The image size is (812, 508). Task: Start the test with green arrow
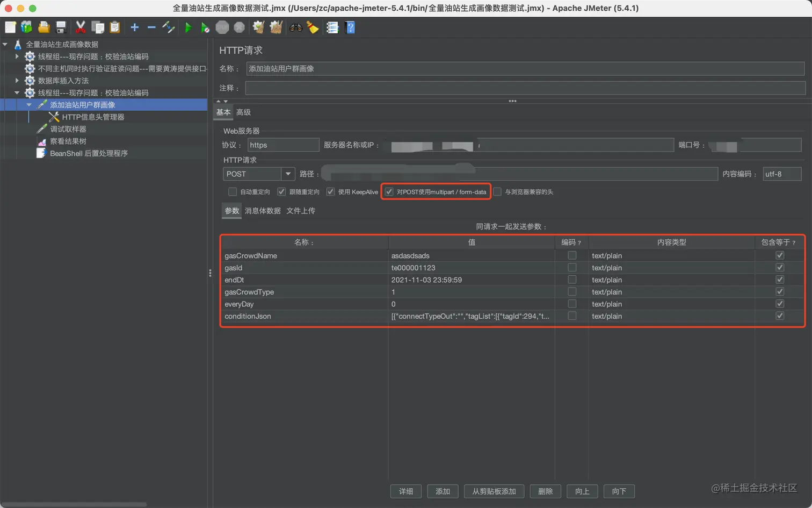[188, 27]
